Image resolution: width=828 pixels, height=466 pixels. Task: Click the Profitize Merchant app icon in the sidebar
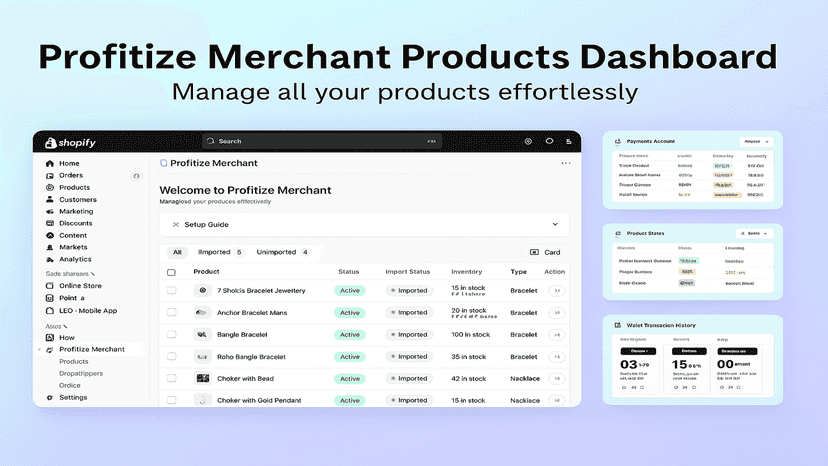(x=50, y=350)
